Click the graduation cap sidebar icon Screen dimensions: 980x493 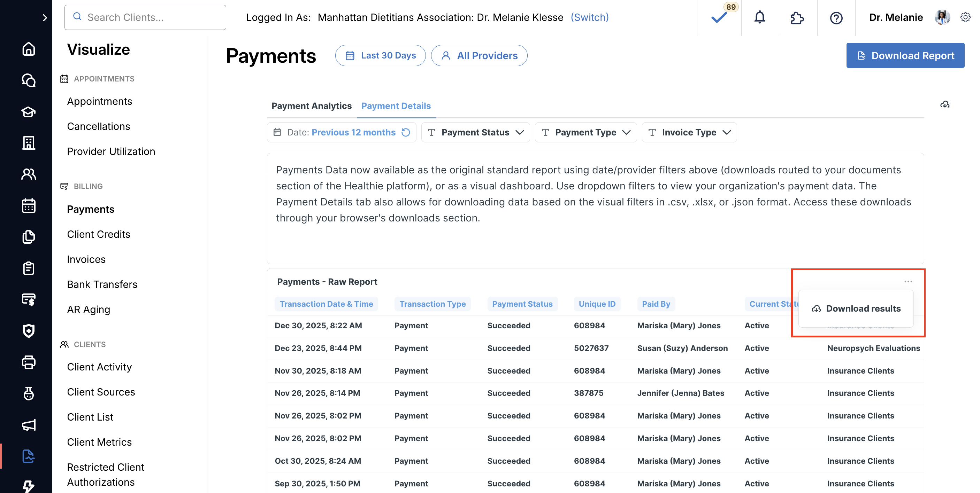click(x=29, y=112)
